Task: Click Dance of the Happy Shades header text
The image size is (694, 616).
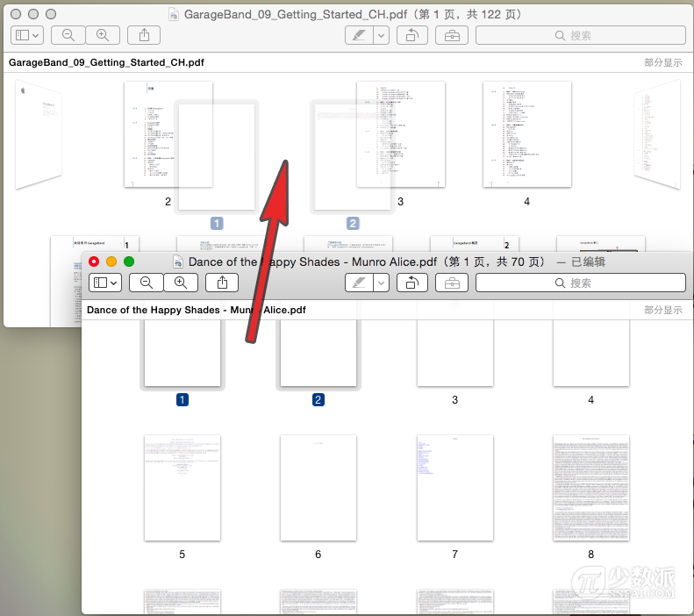Action: [x=196, y=310]
